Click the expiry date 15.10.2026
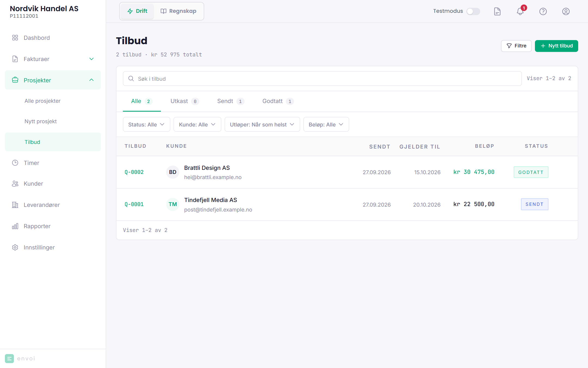This screenshot has height=368, width=588. [427, 172]
